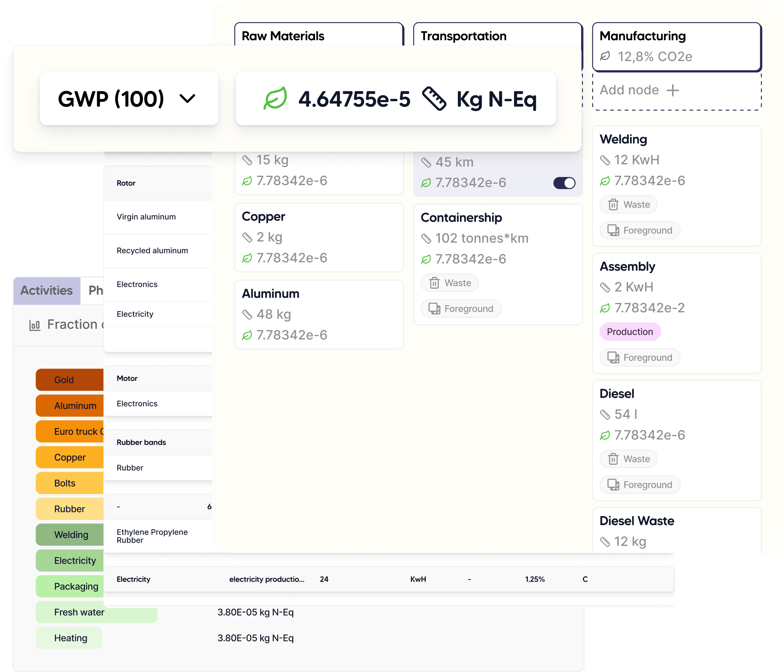Click the ruler icon next to 102 tonnes*km
The image size is (784, 672).
point(426,239)
